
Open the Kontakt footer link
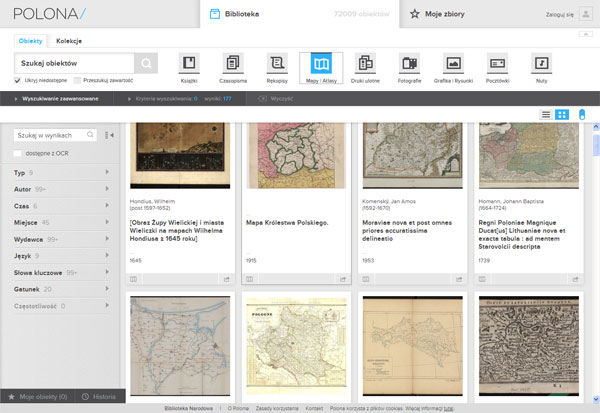click(x=314, y=408)
